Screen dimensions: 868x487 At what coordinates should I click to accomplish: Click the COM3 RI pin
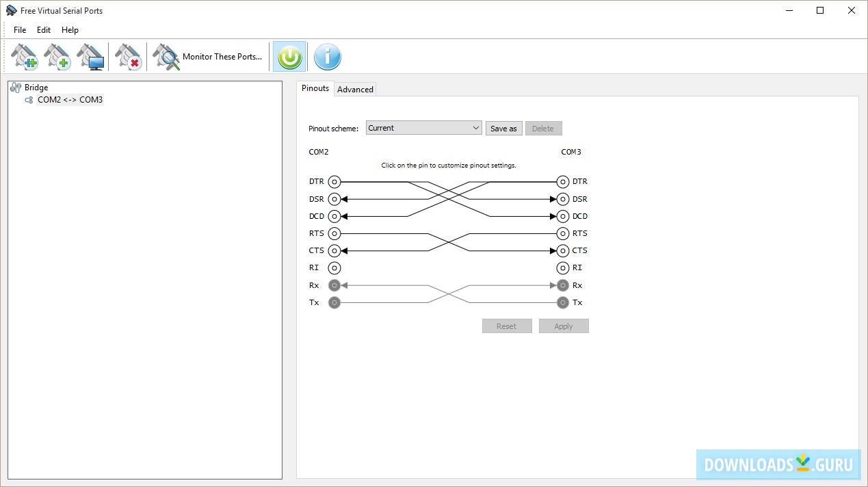563,268
